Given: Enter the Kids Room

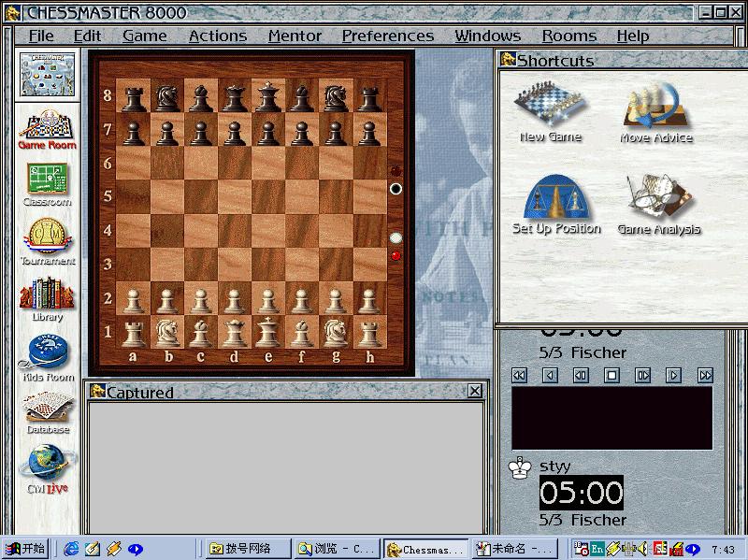Looking at the screenshot, I should (x=48, y=358).
